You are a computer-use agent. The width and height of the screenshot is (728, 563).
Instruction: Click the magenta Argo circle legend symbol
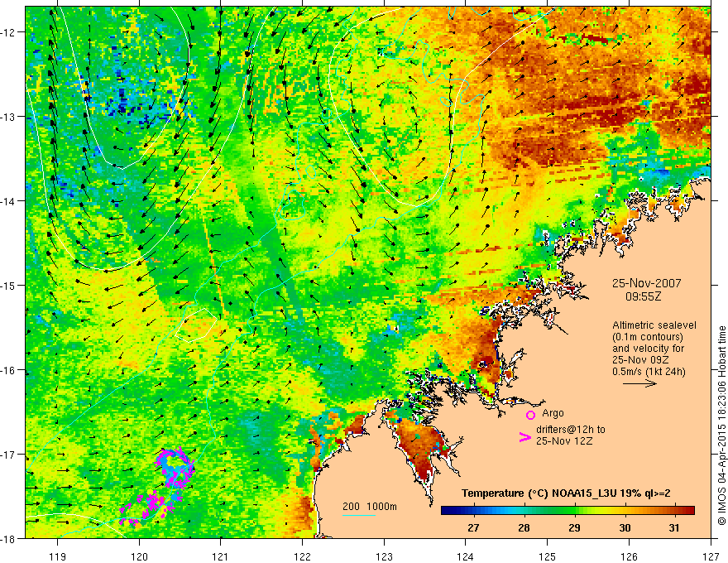[x=530, y=415]
